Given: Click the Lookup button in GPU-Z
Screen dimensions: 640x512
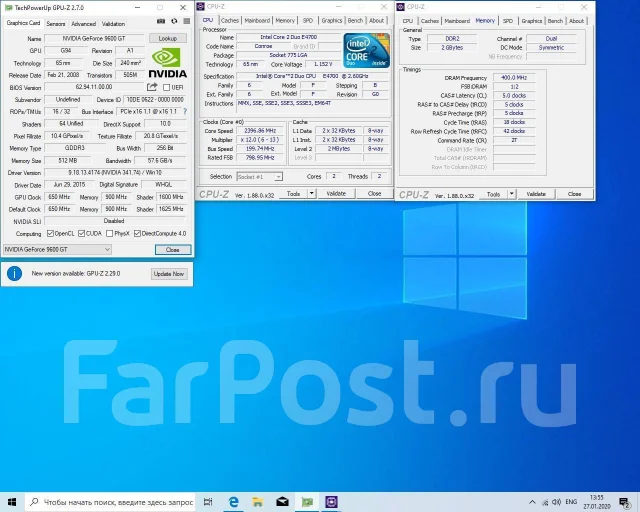Looking at the screenshot, I should coord(168,38).
